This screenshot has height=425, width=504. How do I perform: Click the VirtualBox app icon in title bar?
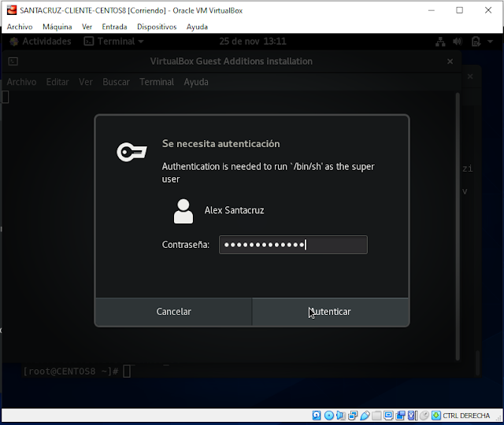click(x=12, y=10)
